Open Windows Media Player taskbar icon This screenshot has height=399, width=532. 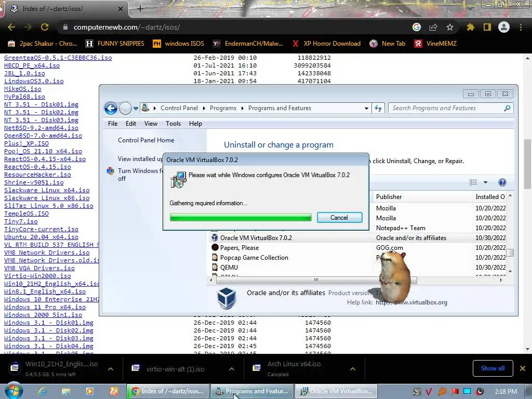coord(90,391)
